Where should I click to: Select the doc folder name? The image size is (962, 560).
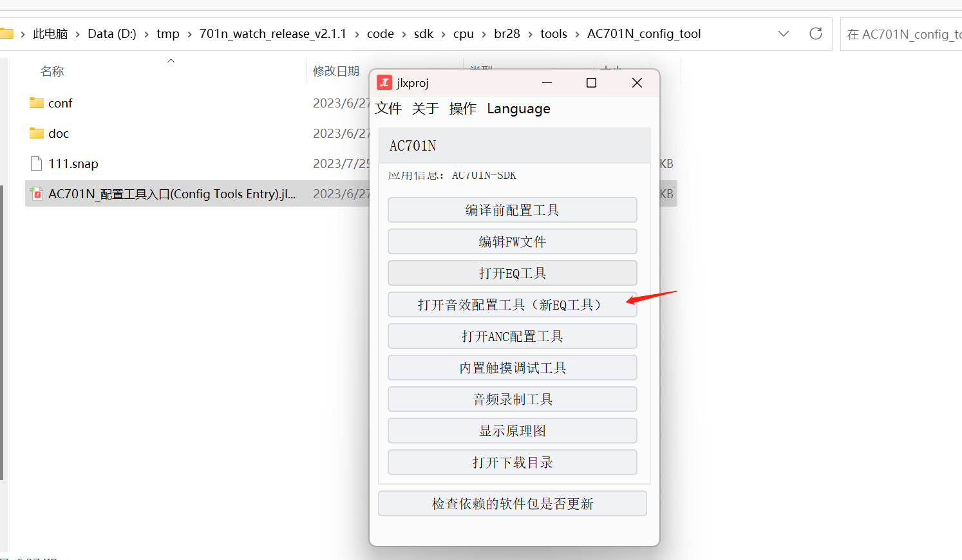point(59,133)
